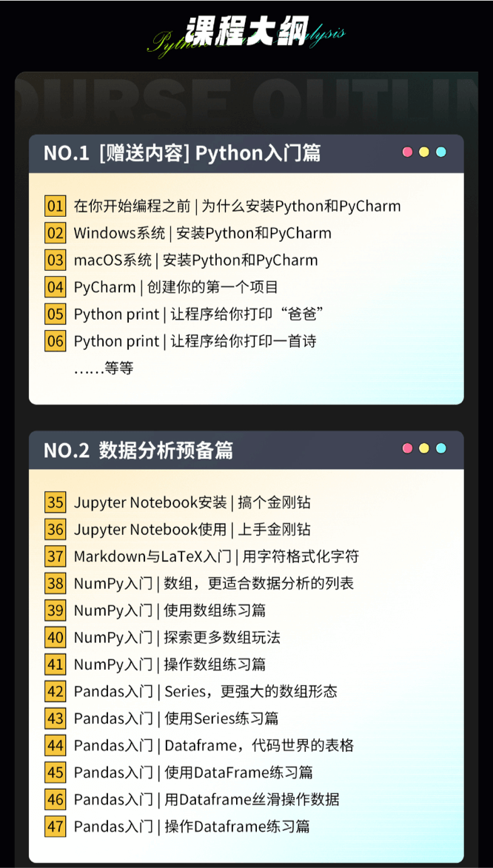Click the 43 number badge
Screen dimensions: 493x868
click(x=55, y=719)
